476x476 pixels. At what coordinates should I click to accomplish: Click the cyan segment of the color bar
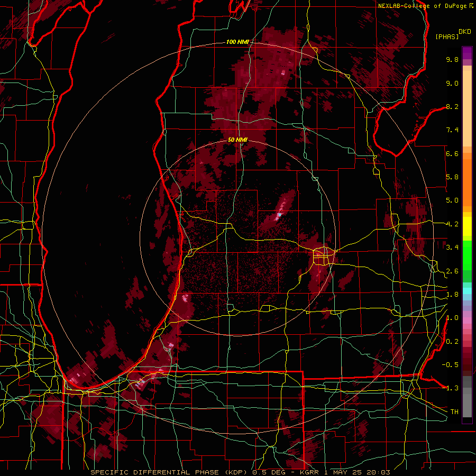click(467, 291)
